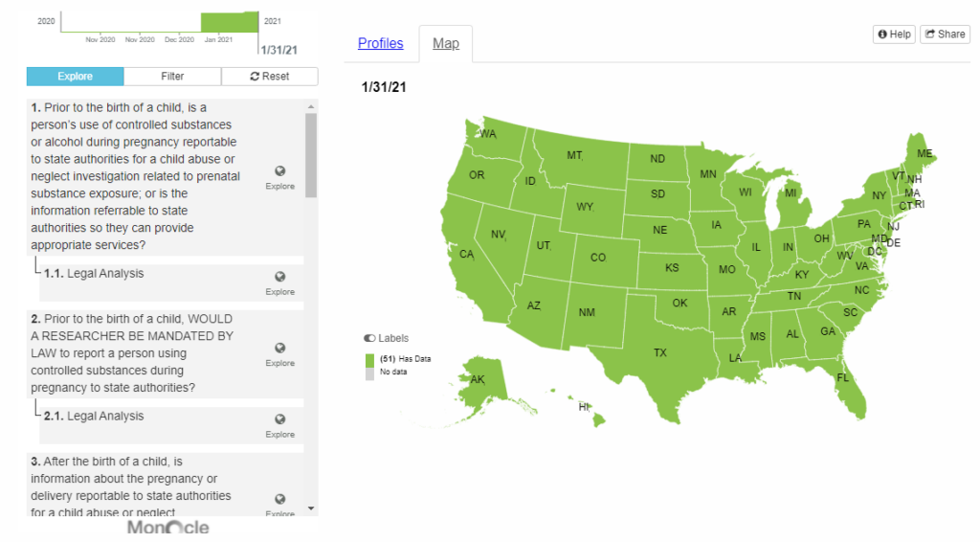This screenshot has width=980, height=542.
Task: Click Texas on the map
Action: click(660, 353)
